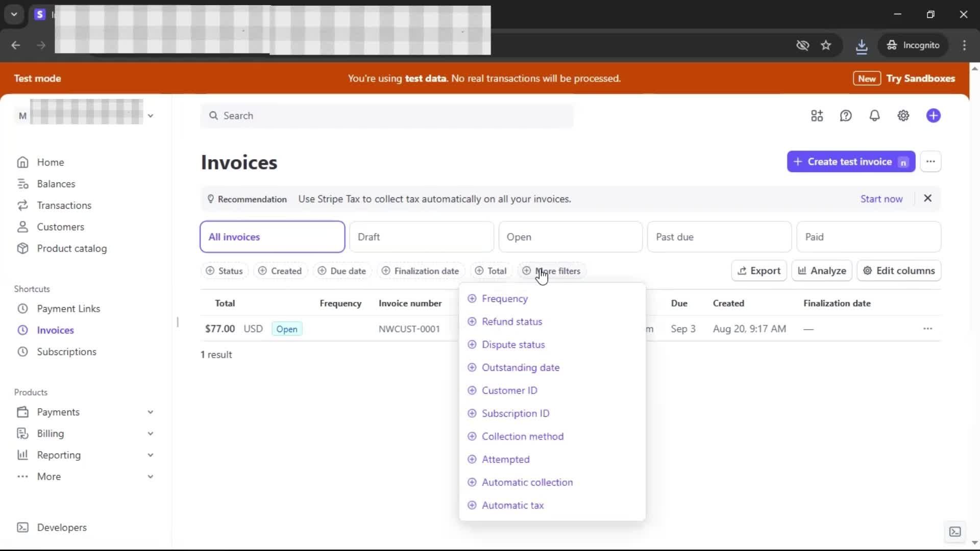Image resolution: width=980 pixels, height=551 pixels.
Task: Click the apps grid icon
Action: pyautogui.click(x=817, y=116)
